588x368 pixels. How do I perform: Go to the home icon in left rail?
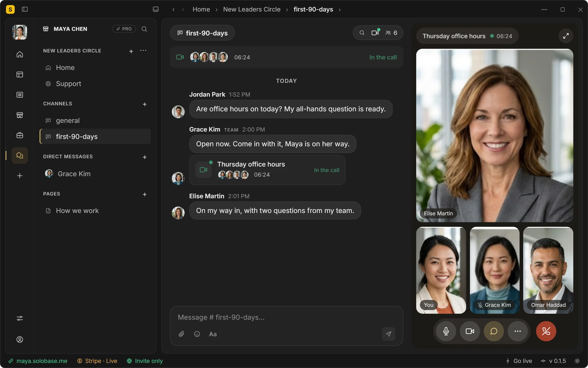click(20, 54)
